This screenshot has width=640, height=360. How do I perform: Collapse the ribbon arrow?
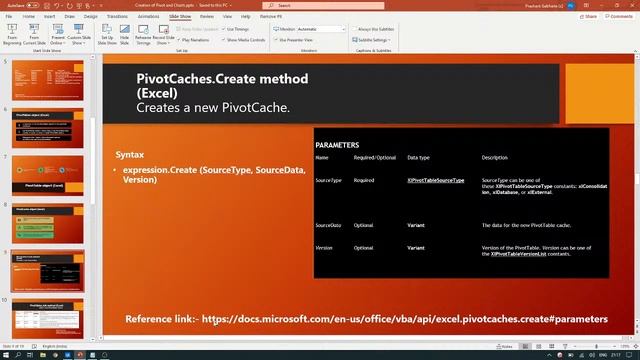pos(635,51)
